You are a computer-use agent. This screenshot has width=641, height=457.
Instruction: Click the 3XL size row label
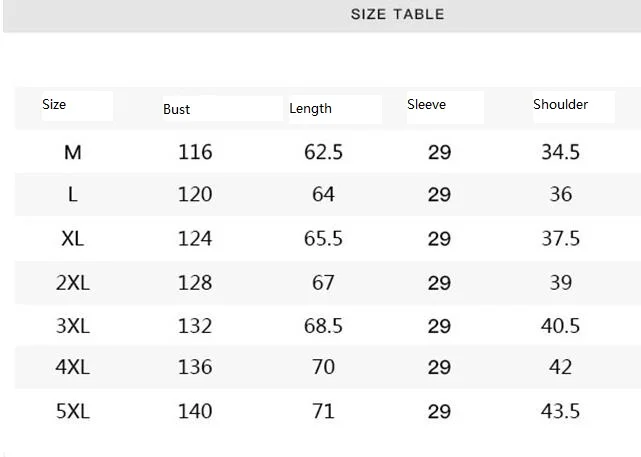(x=73, y=326)
